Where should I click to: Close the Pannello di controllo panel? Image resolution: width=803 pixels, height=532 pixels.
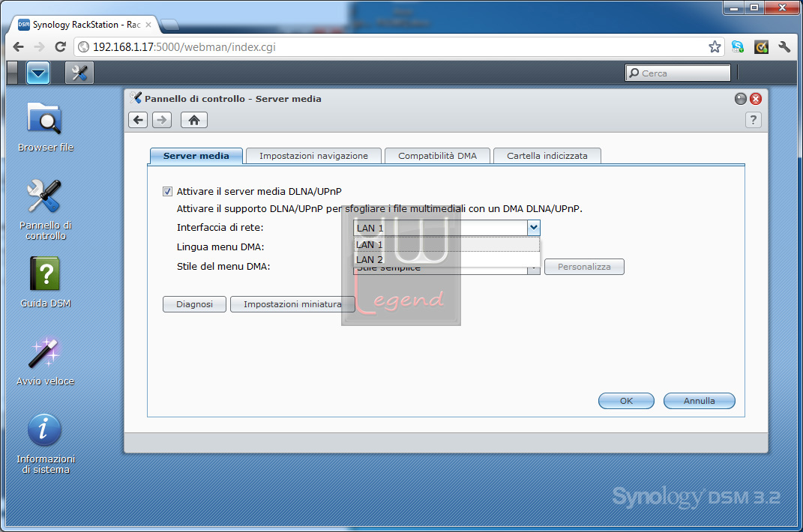(755, 99)
